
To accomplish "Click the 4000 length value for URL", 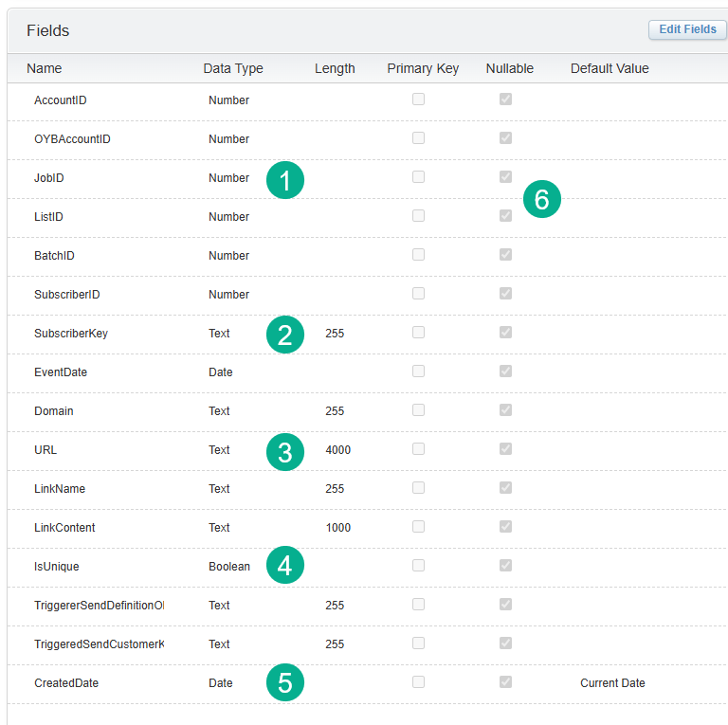I will pos(337,450).
